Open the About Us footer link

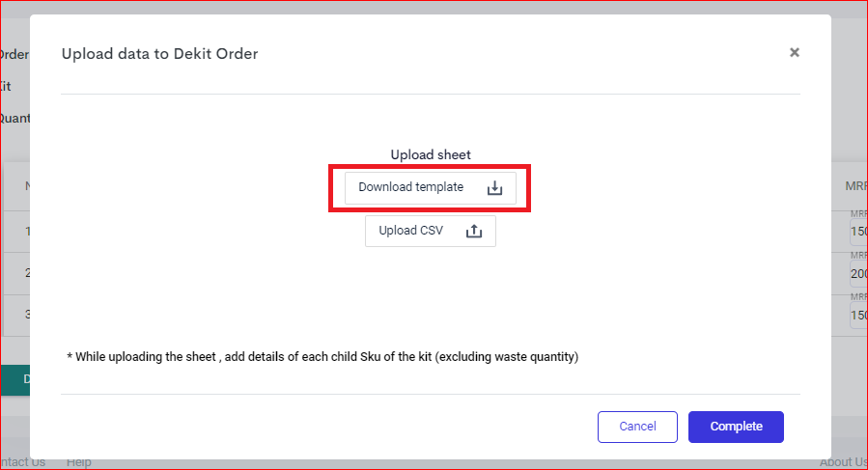coord(844,462)
